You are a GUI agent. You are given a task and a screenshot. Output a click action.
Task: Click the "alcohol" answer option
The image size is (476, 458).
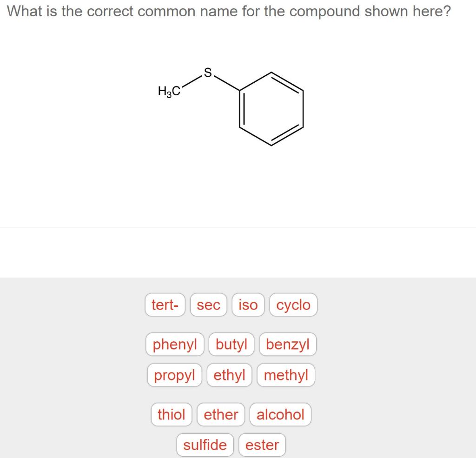point(280,414)
